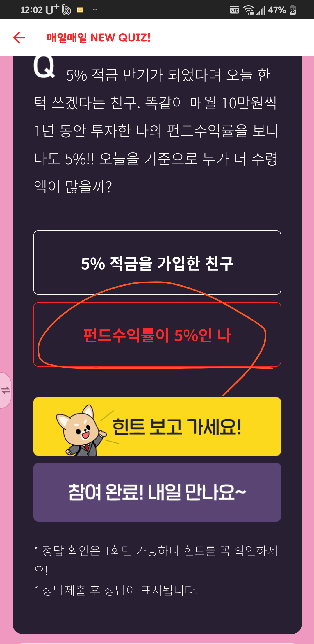Select answer 5% 적금을 가입한 친구
Image resolution: width=314 pixels, height=644 pixels.
[x=157, y=263]
